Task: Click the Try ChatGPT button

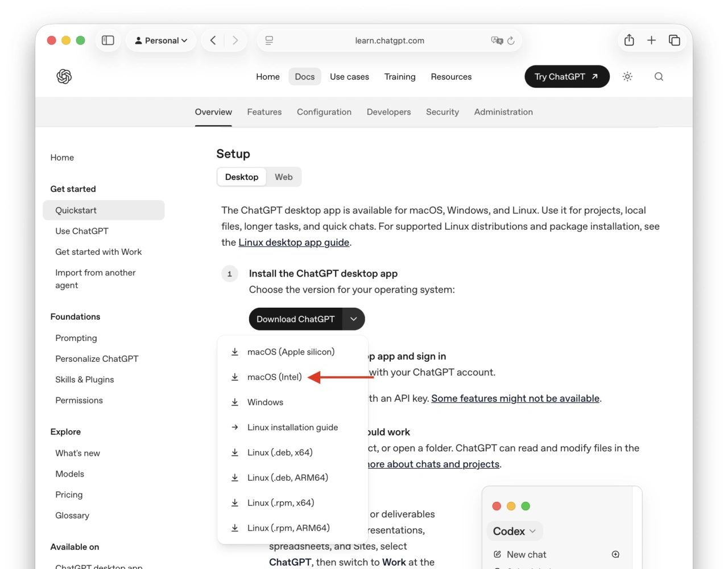Action: click(x=567, y=77)
